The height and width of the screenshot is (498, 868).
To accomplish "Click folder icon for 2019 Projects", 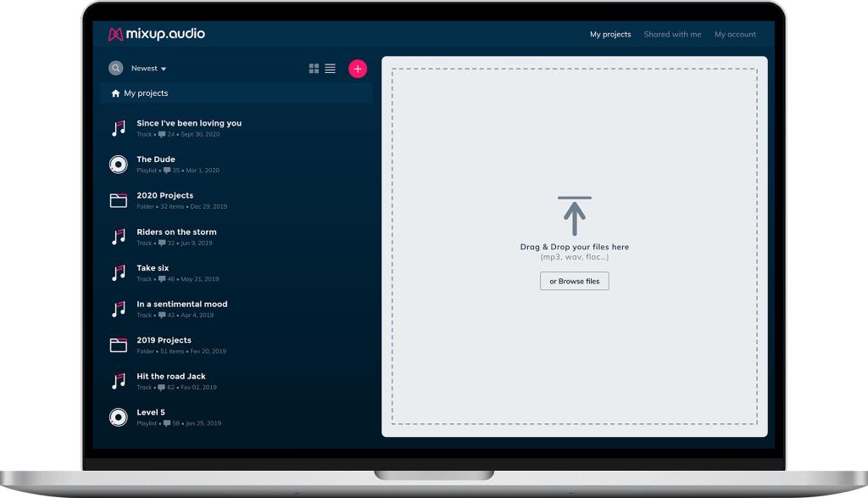I will [119, 345].
